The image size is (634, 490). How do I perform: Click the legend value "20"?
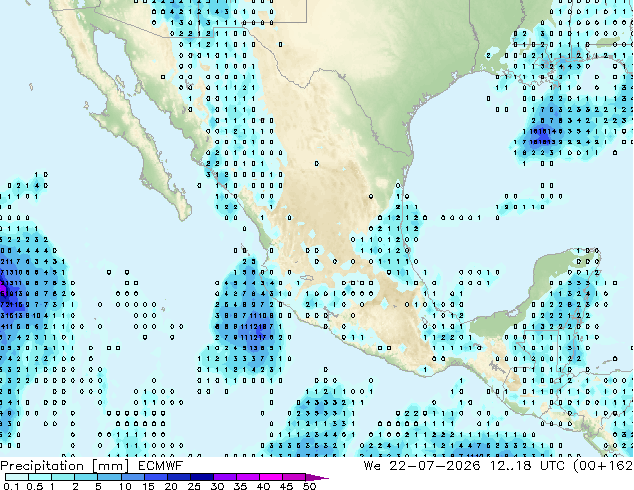(171, 486)
